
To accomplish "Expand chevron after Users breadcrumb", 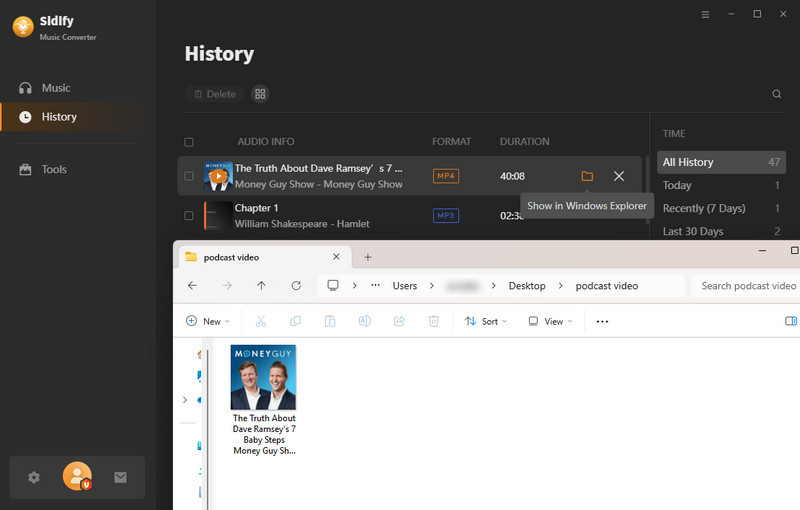I will (432, 286).
